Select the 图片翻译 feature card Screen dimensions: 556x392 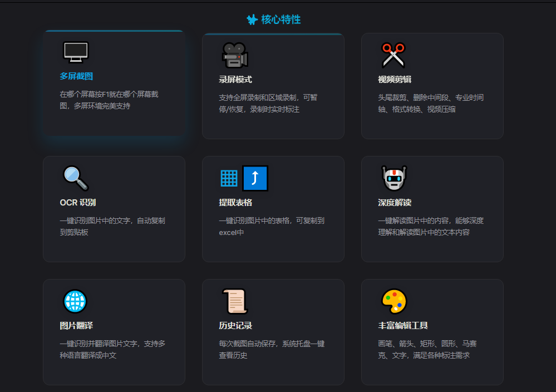pos(114,332)
